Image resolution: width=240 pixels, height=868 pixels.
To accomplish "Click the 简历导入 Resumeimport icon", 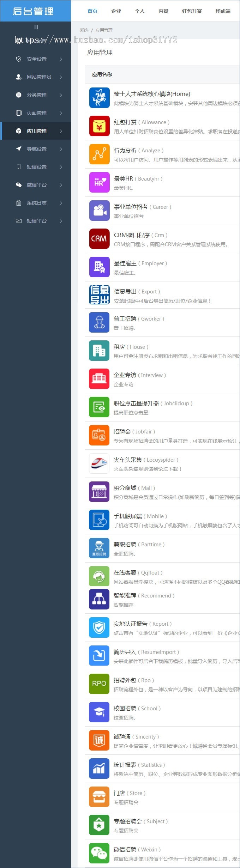I will 99,656.
